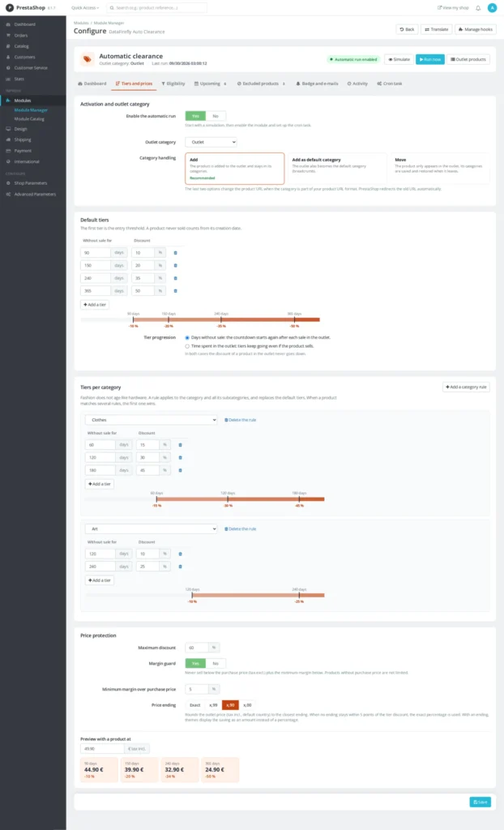504x830 pixels.
Task: Click Add a category rule
Action: (x=466, y=387)
